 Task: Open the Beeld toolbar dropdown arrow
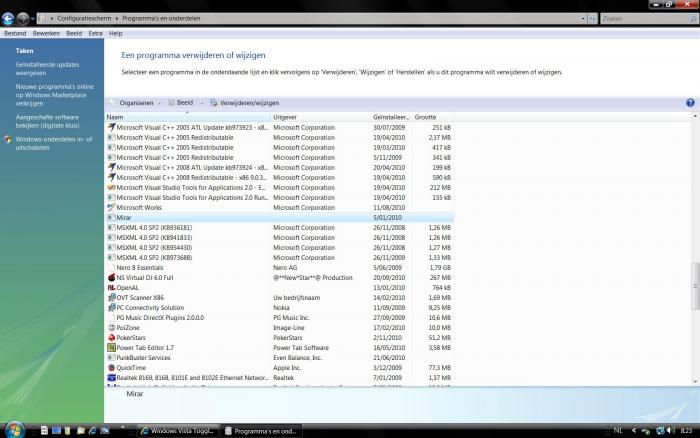201,103
